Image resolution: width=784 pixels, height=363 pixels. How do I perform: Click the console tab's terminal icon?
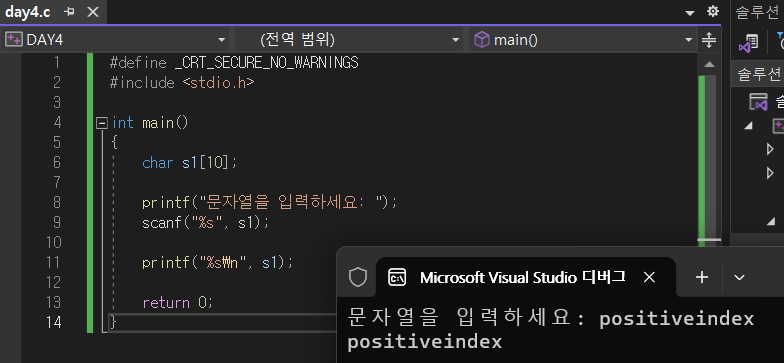[397, 277]
